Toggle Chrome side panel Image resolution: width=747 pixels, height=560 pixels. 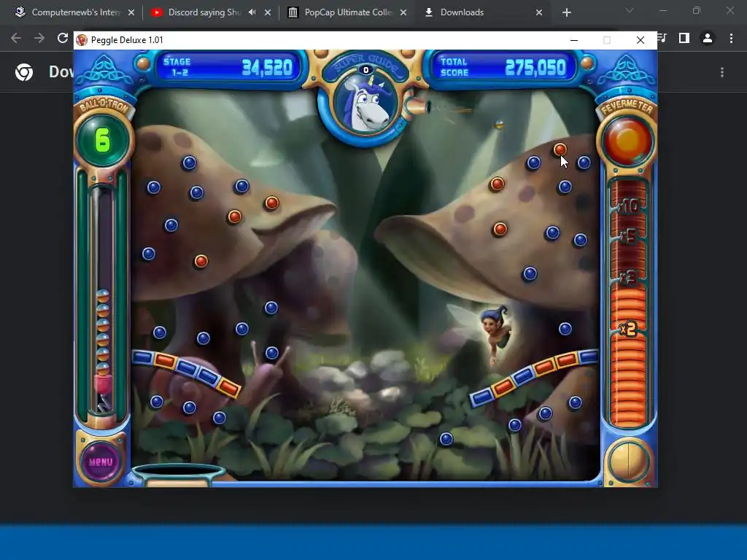point(684,38)
